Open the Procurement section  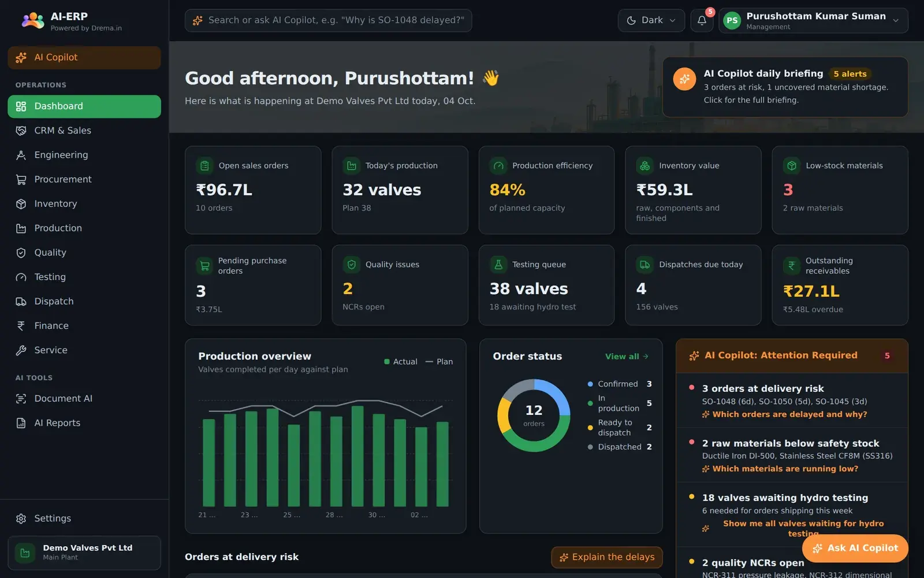click(84, 180)
